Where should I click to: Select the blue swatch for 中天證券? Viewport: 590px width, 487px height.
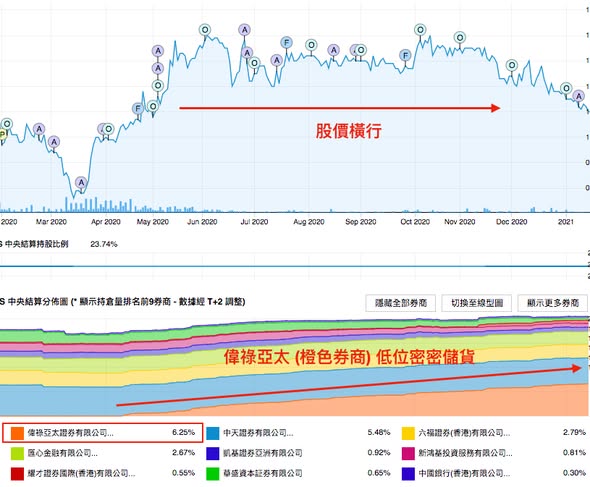(x=213, y=433)
